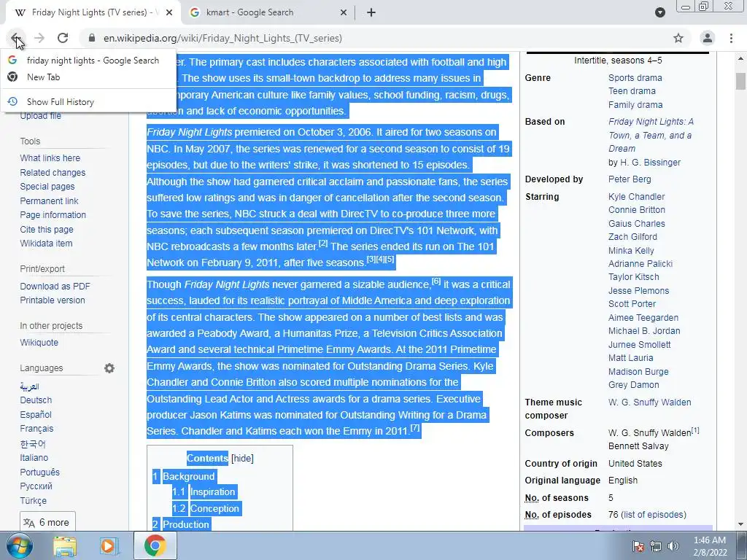Image resolution: width=747 pixels, height=560 pixels.
Task: Click 'Download as PDF' link
Action: 55,286
